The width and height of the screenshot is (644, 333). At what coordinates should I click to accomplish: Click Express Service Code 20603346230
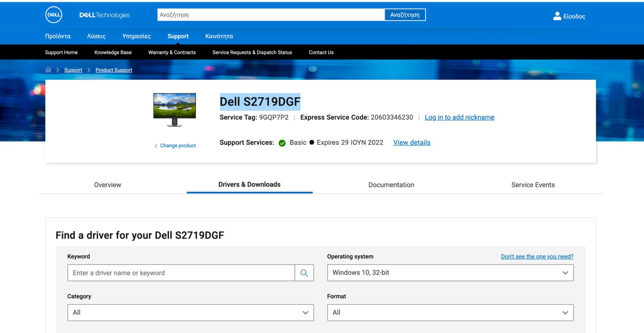pyautogui.click(x=356, y=117)
